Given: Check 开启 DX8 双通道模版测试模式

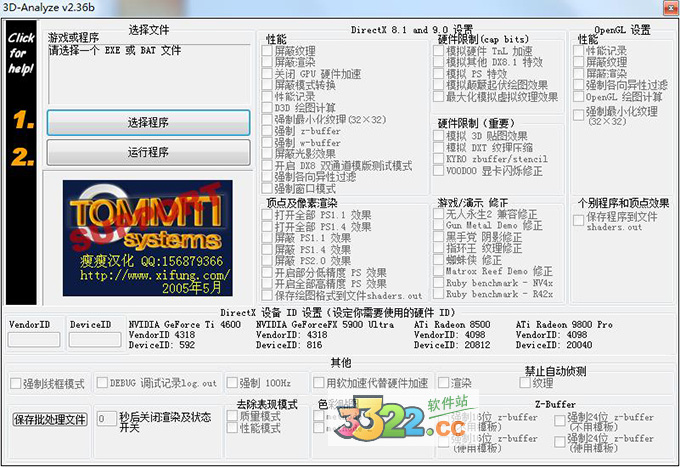Looking at the screenshot, I should coord(267,166).
